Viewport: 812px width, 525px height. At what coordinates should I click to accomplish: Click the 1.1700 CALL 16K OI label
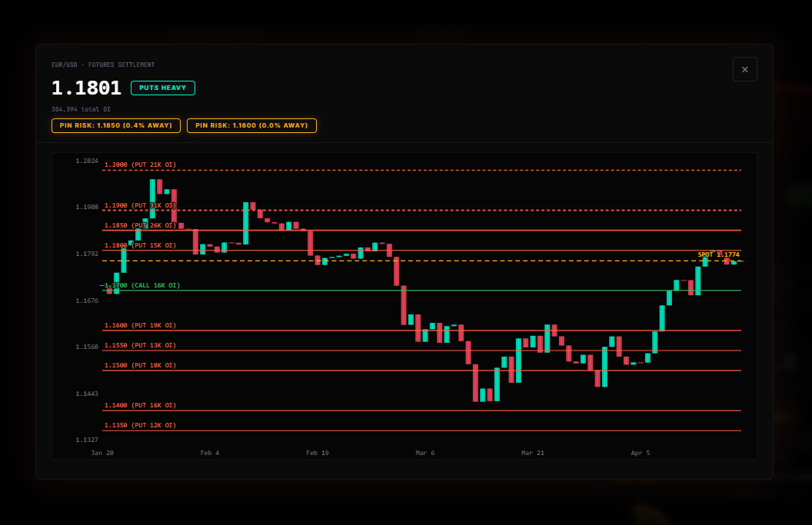click(142, 285)
